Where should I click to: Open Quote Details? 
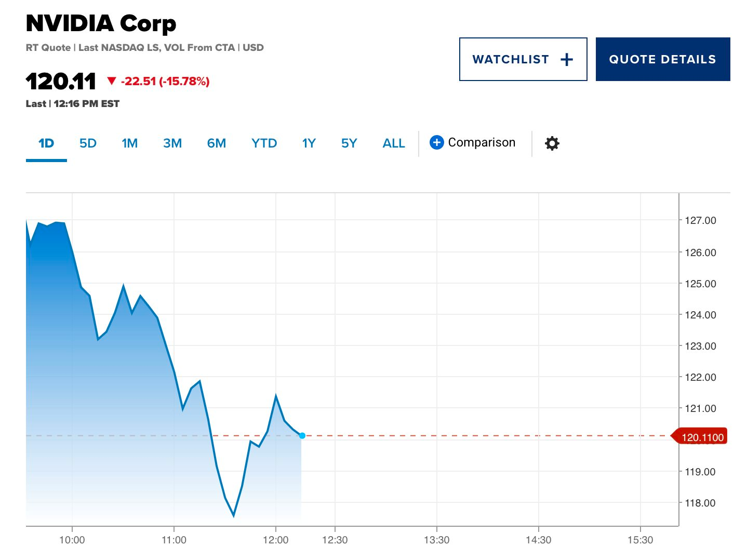[662, 59]
